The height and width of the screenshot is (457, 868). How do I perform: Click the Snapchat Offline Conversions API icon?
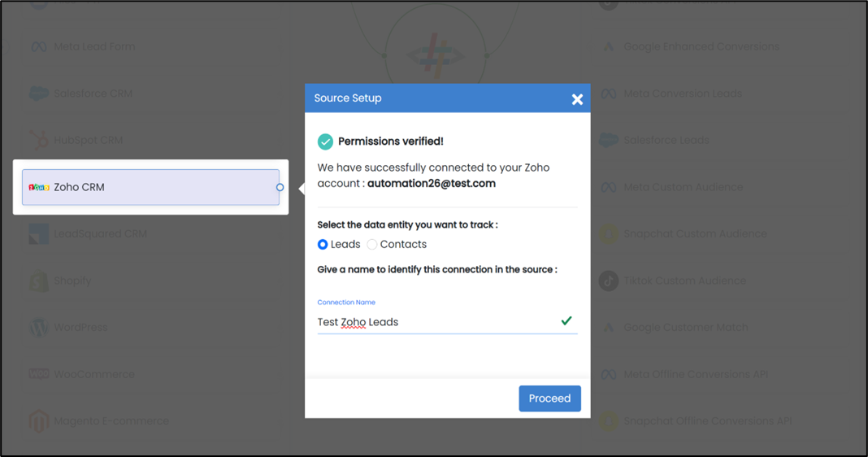[609, 421]
